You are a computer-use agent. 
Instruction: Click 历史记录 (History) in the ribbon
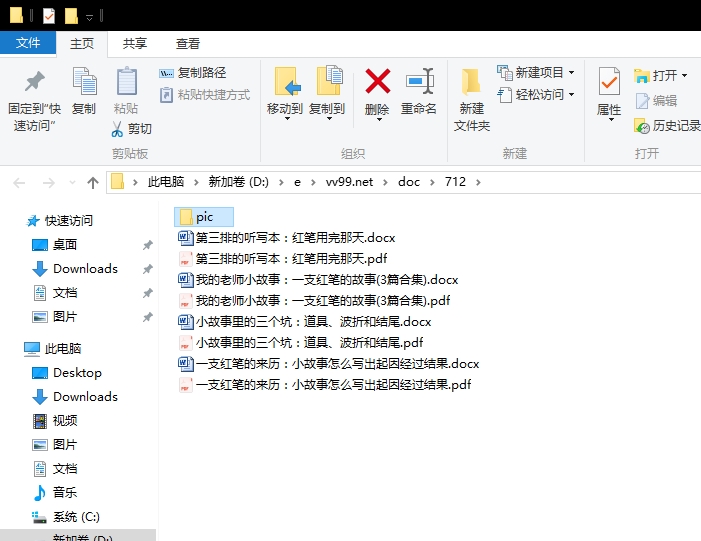[x=667, y=126]
